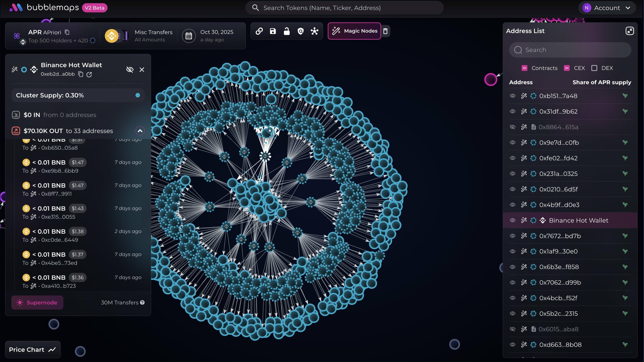Click the Supernode button
The width and height of the screenshot is (644, 362).
tap(37, 302)
